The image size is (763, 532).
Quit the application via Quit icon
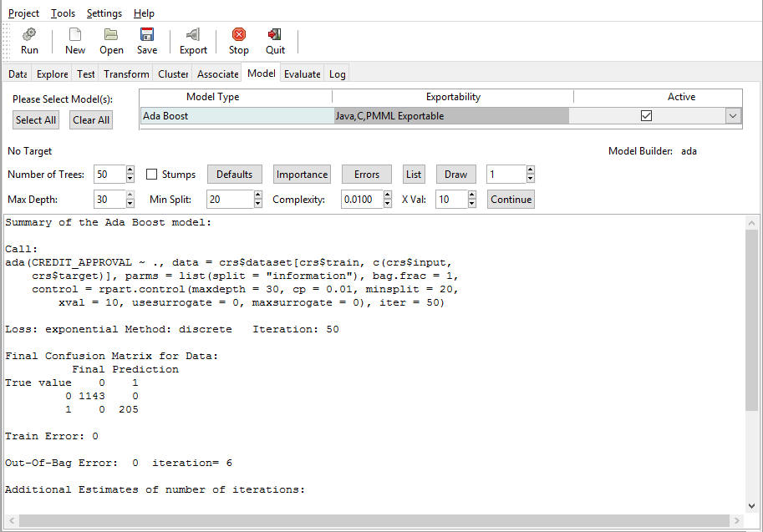[275, 34]
